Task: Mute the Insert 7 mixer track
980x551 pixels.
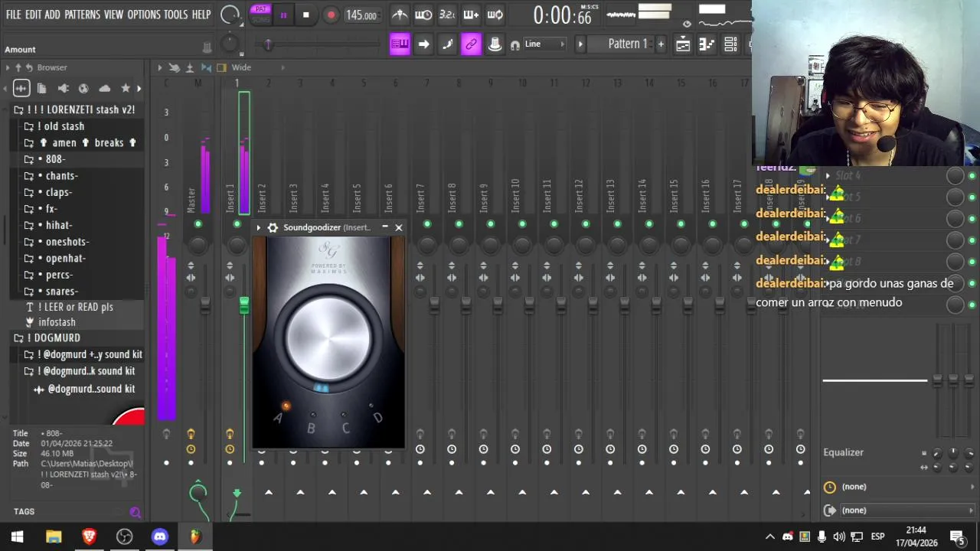Action: coord(427,223)
